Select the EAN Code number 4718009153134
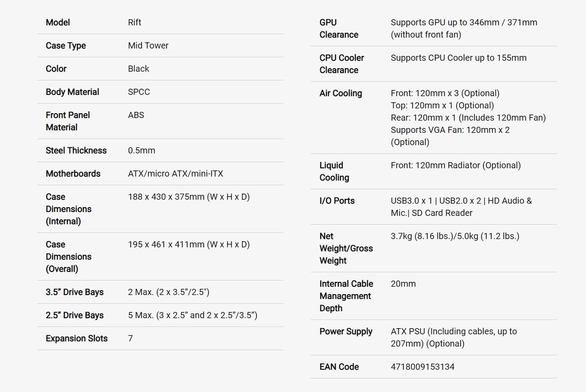The width and height of the screenshot is (586, 392). (423, 367)
